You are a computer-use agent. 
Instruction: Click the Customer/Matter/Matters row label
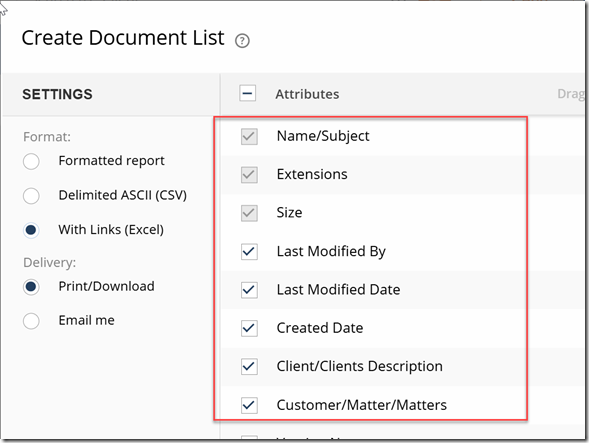coord(362,405)
